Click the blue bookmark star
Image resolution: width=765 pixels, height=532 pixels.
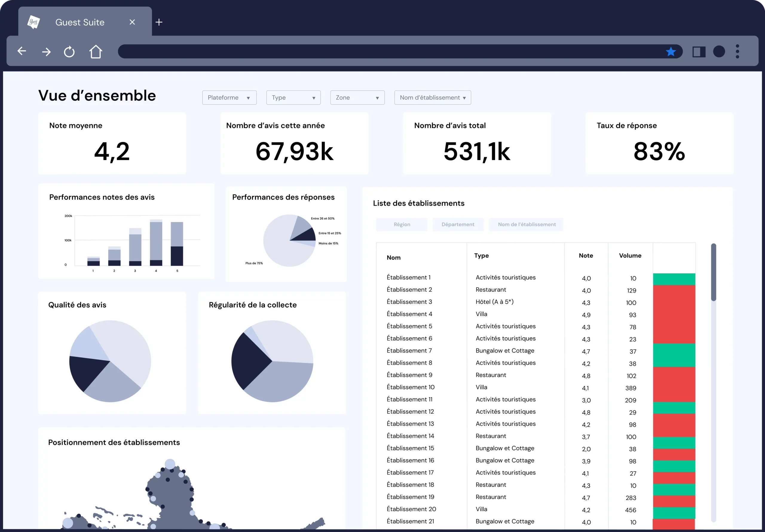coord(671,52)
